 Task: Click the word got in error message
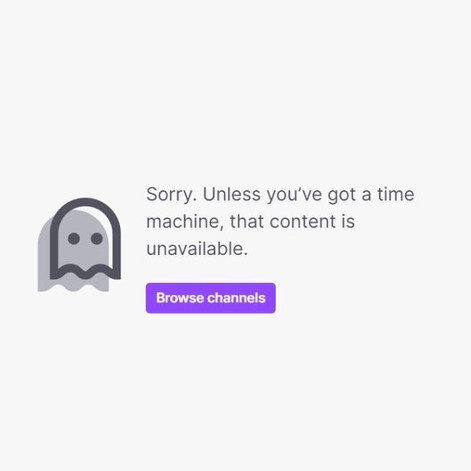tap(342, 195)
